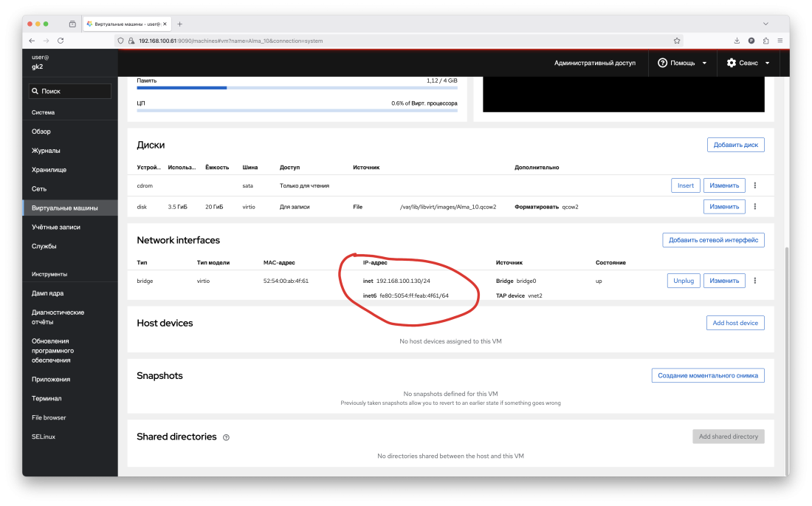This screenshot has height=506, width=812.
Task: Open the browser downloads icon
Action: [737, 41]
